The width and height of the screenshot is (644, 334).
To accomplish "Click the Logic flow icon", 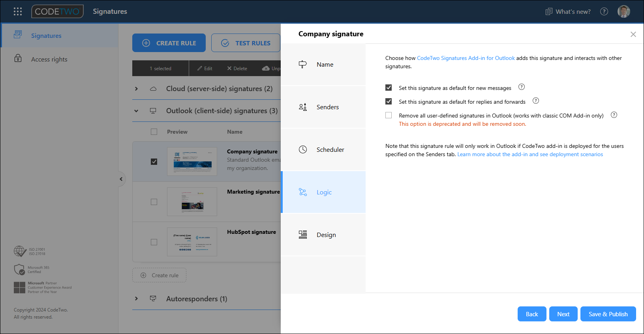I will (x=303, y=192).
